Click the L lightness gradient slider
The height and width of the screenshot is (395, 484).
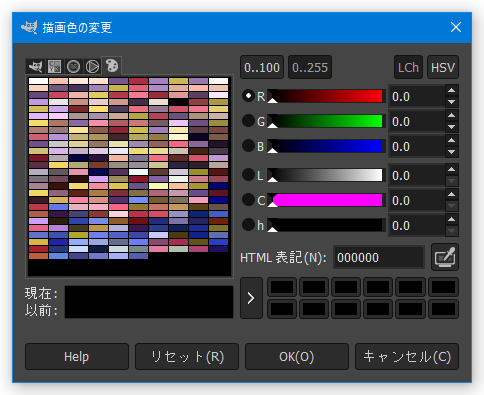tap(326, 175)
